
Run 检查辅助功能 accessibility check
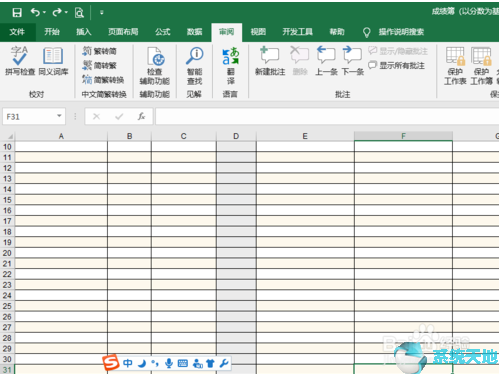(x=155, y=66)
